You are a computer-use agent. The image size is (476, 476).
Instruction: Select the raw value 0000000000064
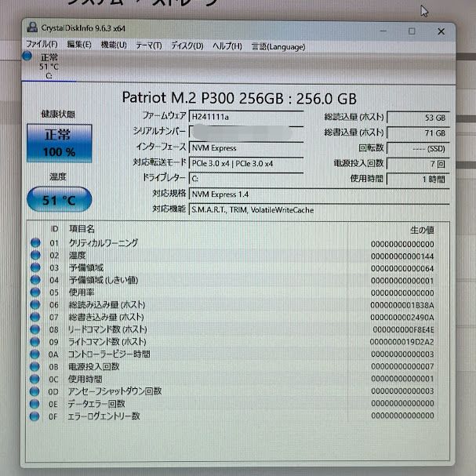[402, 268]
